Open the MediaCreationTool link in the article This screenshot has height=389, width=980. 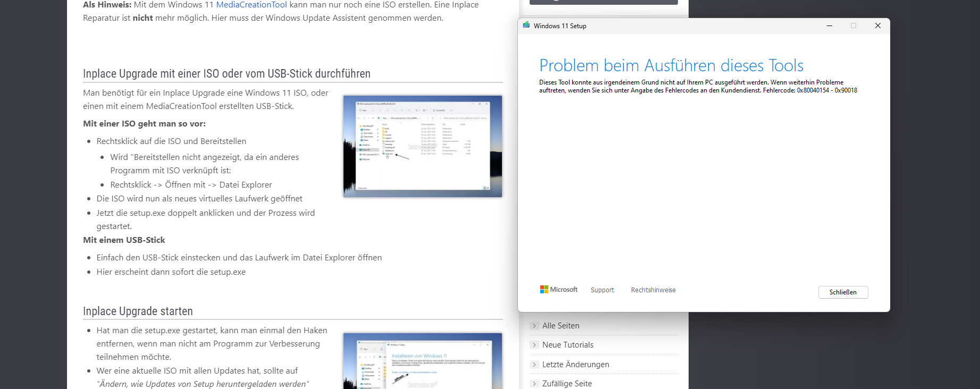[251, 5]
